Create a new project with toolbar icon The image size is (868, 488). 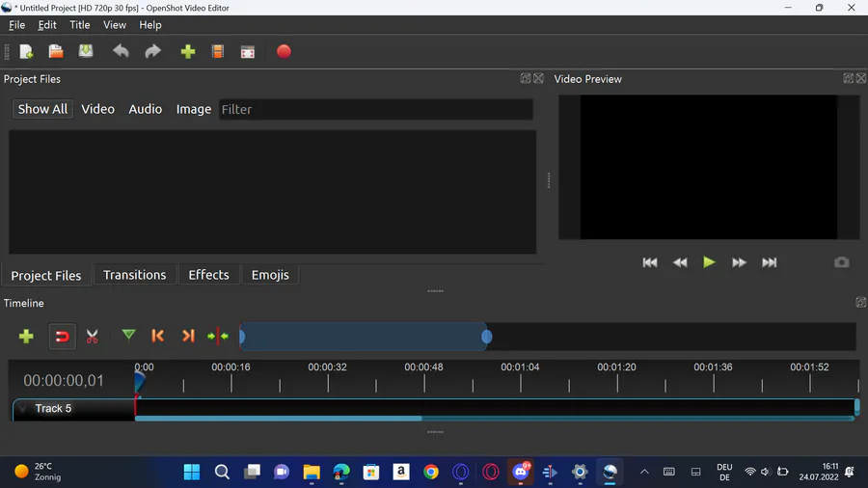coord(26,51)
